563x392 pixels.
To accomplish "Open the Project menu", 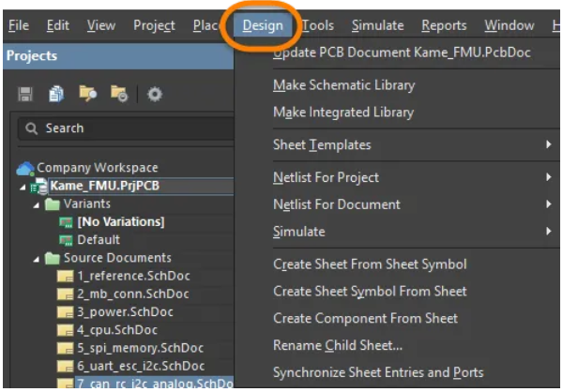I will 155,25.
